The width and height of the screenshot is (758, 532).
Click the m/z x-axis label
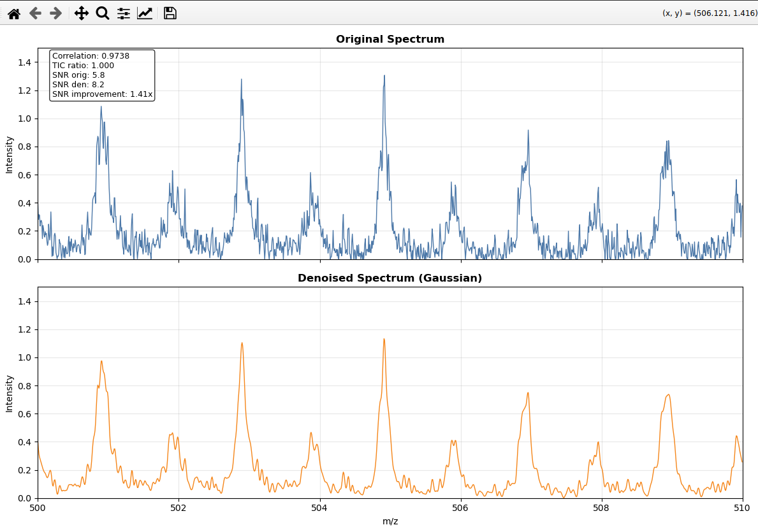(x=390, y=521)
